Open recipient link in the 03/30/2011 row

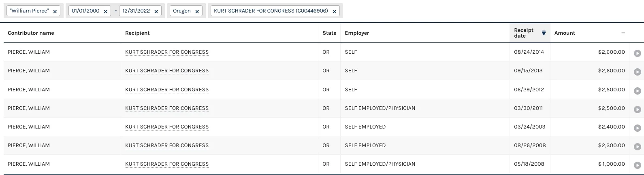(167, 108)
